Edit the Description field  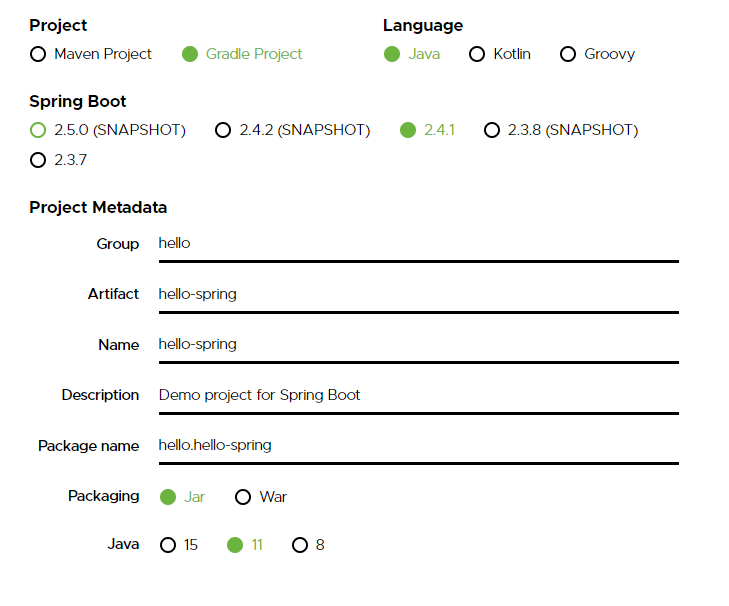[418, 395]
